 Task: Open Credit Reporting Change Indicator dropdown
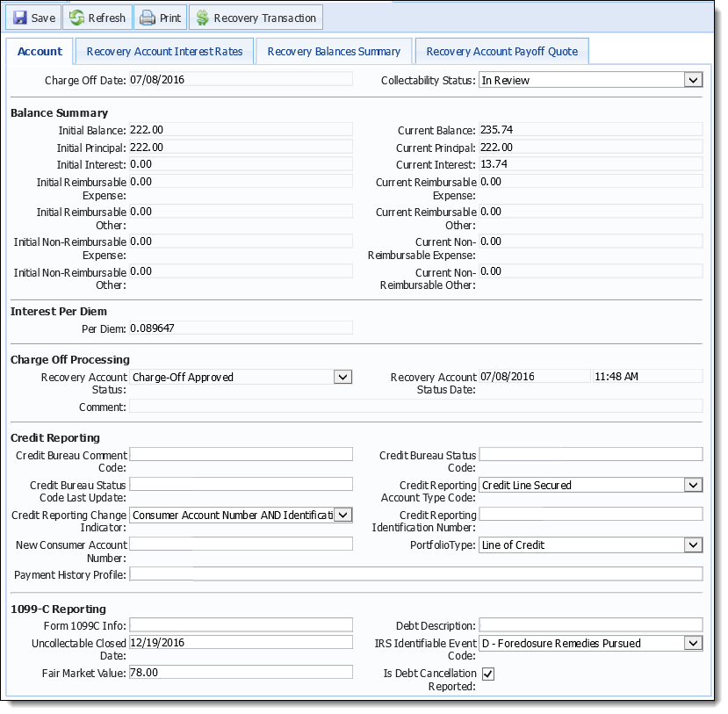342,515
